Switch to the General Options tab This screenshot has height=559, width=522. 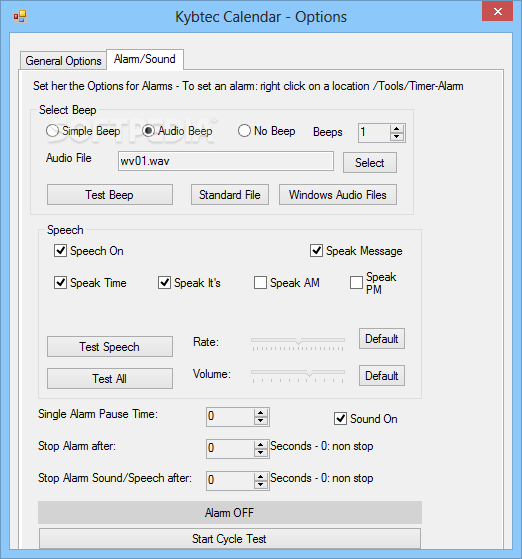click(x=63, y=61)
